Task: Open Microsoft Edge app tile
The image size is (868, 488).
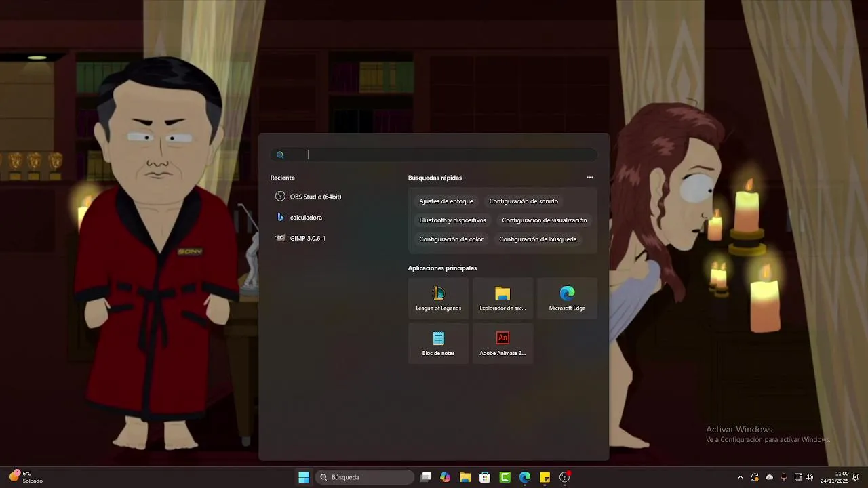Action: pos(567,298)
